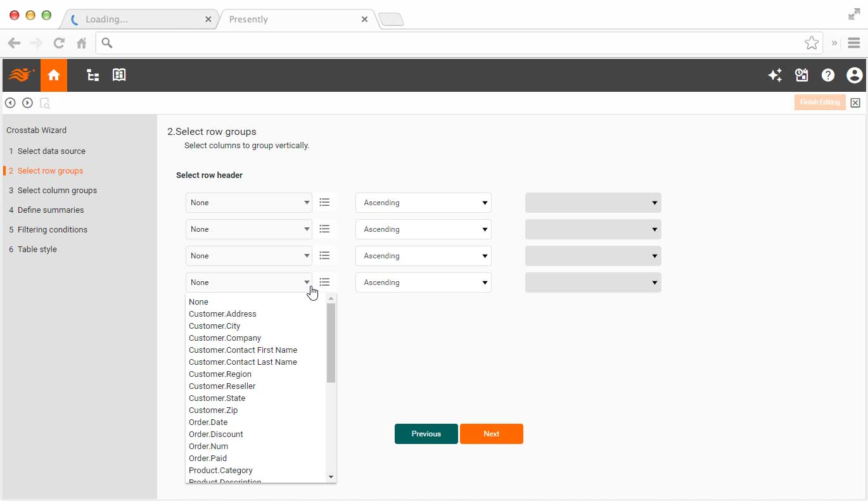The width and height of the screenshot is (868, 501).
Task: Choose Customer.Region from the dropdown list
Action: (220, 374)
